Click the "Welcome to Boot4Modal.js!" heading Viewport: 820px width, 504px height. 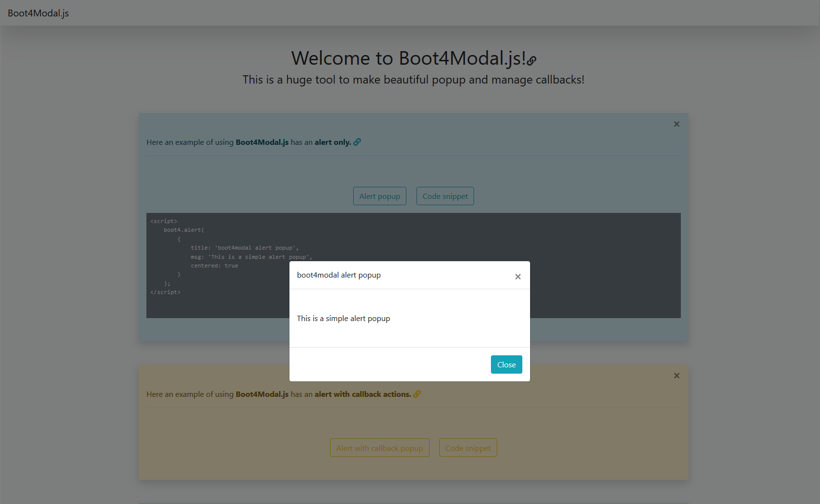[408, 58]
